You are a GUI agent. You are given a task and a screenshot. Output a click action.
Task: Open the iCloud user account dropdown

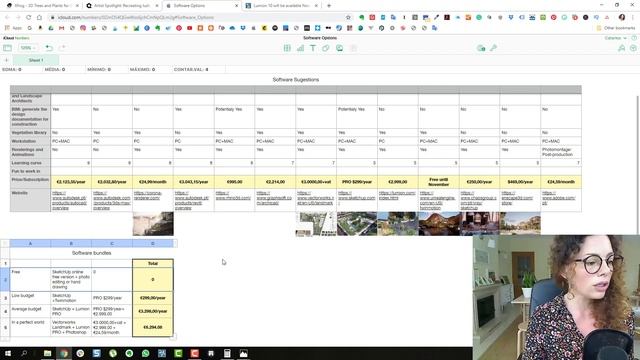(x=616, y=38)
